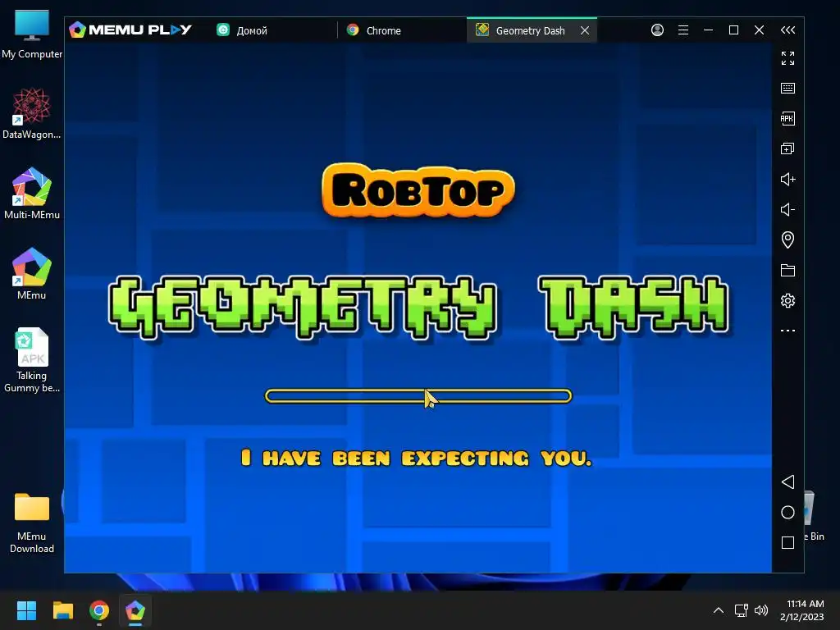This screenshot has width=840, height=630.
Task: Select My Computer desktop icon
Action: [x=32, y=34]
